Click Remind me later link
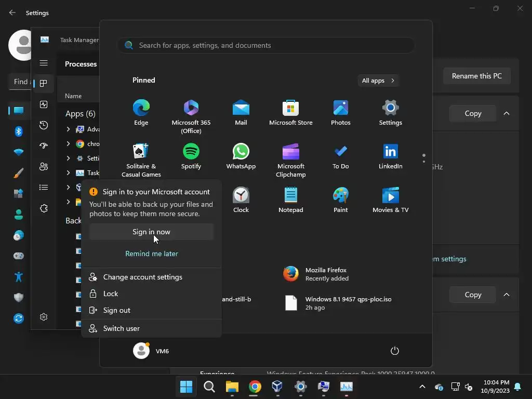Screen dimensions: 532x399 point(151,254)
